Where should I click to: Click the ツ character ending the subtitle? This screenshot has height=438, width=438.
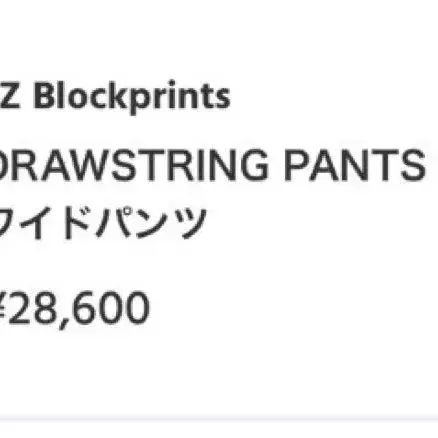[192, 223]
